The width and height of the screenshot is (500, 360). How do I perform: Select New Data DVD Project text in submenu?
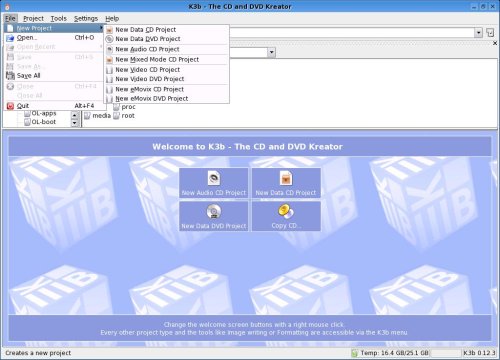(148, 39)
